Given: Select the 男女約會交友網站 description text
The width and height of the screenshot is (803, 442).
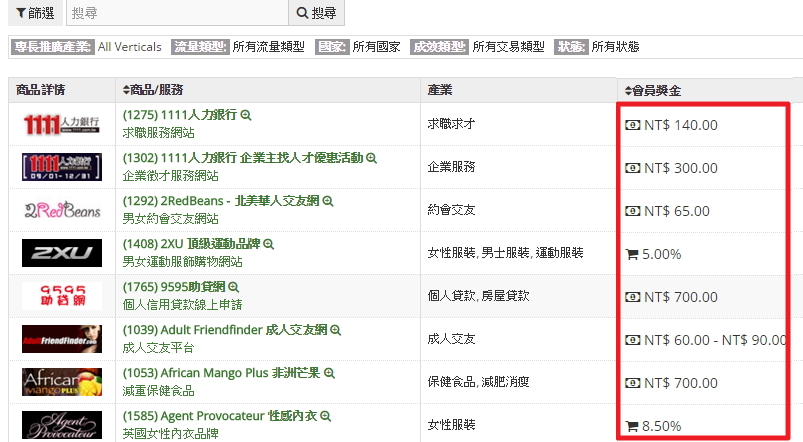Looking at the screenshot, I should coord(171,219).
